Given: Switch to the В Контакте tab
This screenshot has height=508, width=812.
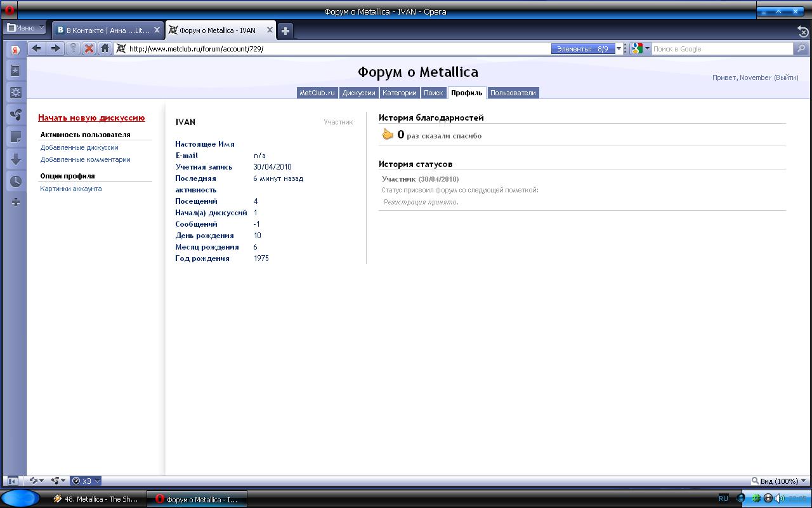Looking at the screenshot, I should coord(105,30).
